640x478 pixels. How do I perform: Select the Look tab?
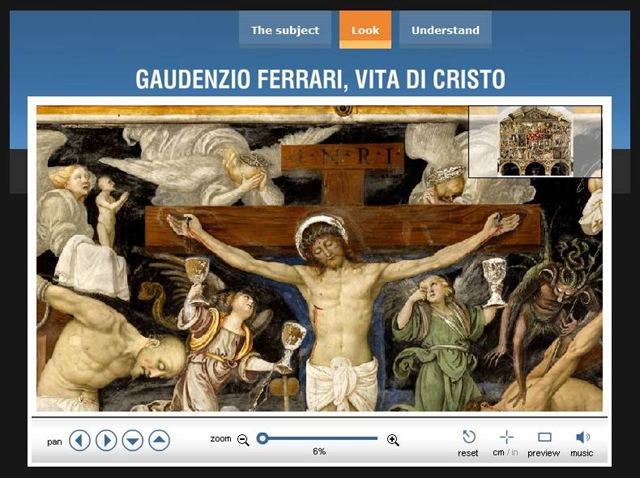point(365,30)
